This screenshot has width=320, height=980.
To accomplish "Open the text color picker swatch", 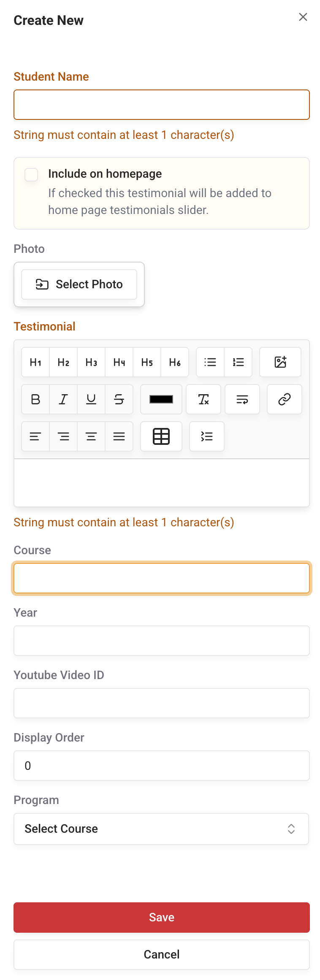I will [x=161, y=399].
